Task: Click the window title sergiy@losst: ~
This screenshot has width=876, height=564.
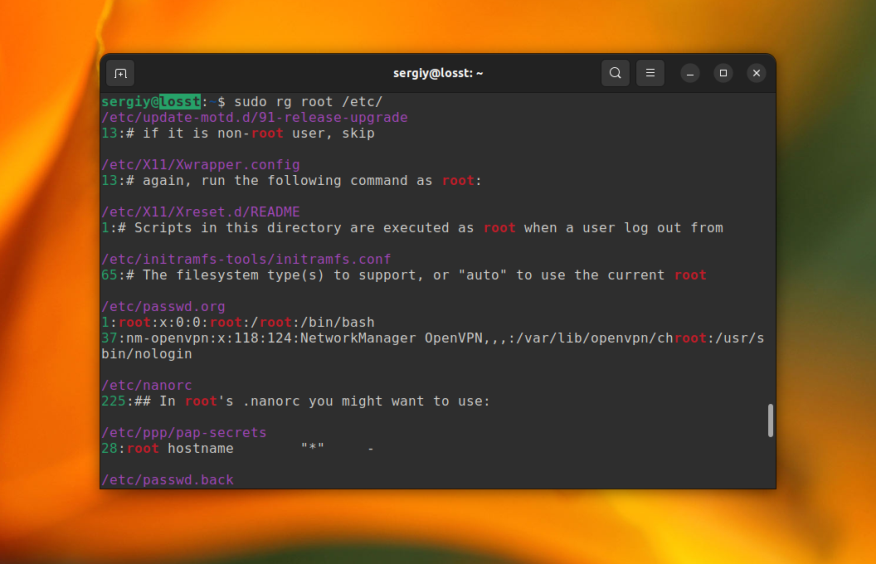Action: pos(438,73)
